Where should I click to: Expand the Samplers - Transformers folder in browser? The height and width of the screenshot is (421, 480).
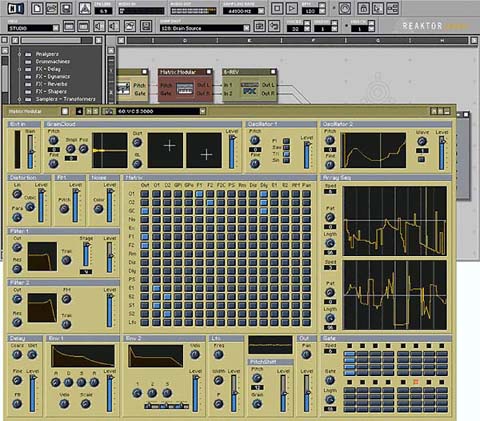(19, 99)
